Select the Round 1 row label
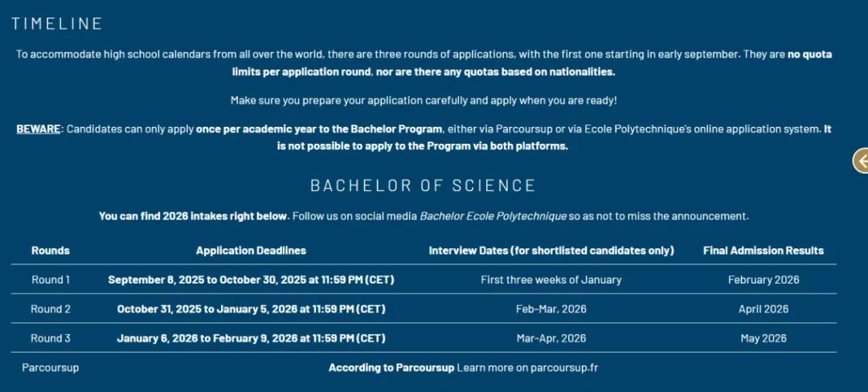Image resolution: width=868 pixels, height=392 pixels. click(x=51, y=280)
